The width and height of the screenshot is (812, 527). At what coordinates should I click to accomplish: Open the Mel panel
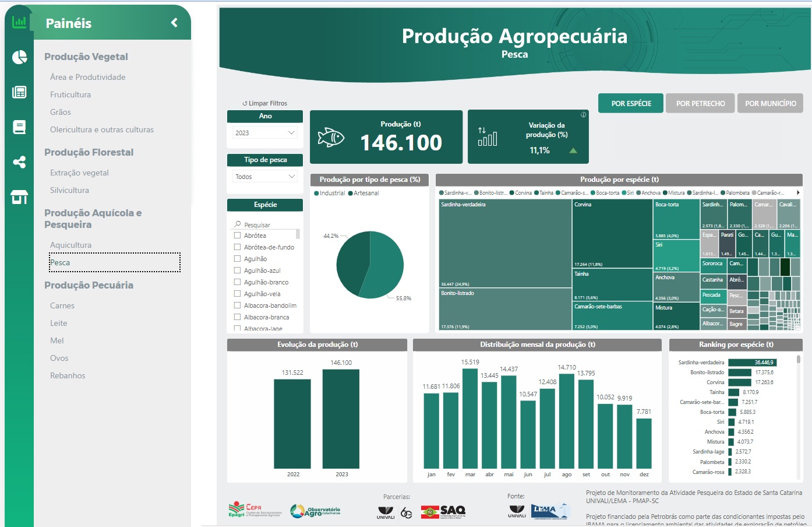point(57,340)
